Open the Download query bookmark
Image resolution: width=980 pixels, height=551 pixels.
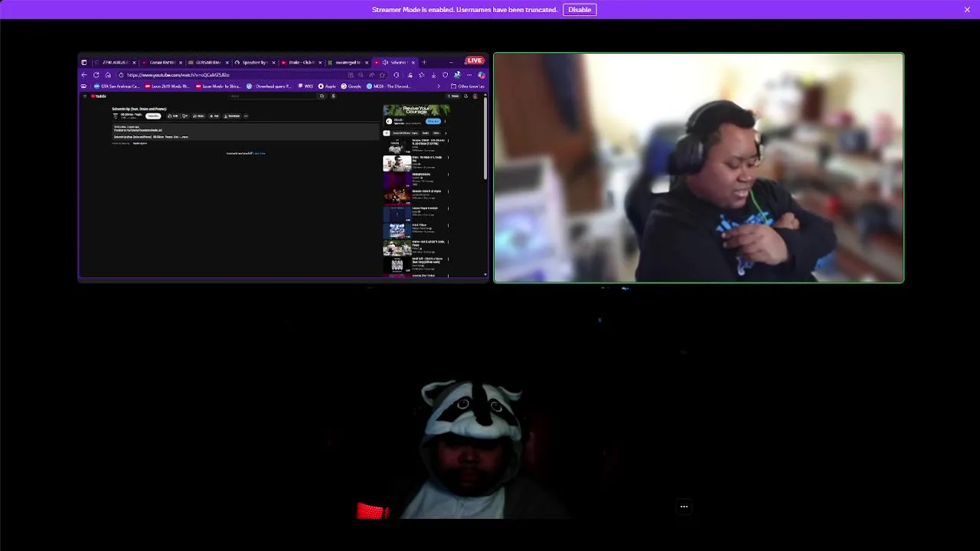(270, 86)
